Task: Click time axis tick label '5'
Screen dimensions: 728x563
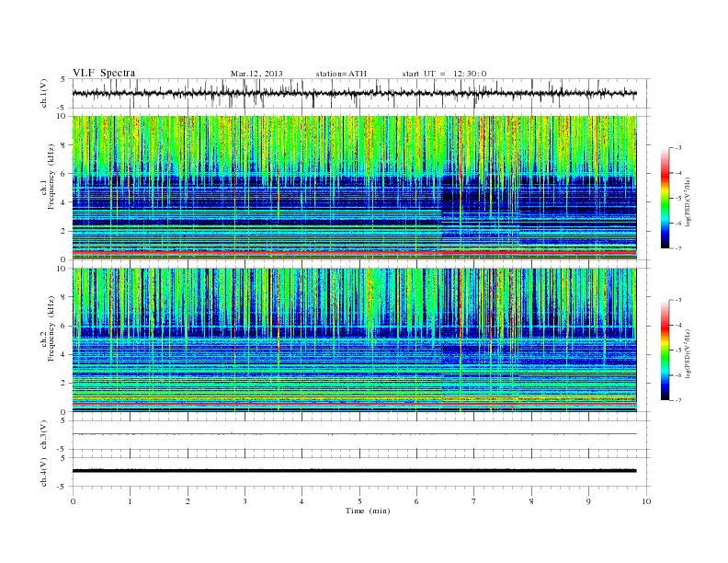Action: [359, 501]
